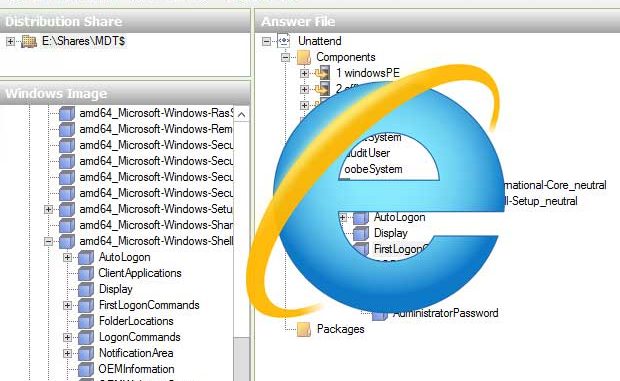Collapse the Unattend root node
Screen dimensions: 620x381
[x=267, y=41]
